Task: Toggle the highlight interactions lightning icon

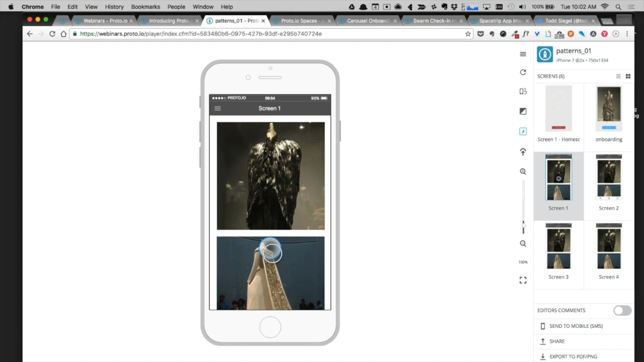Action: point(523,131)
